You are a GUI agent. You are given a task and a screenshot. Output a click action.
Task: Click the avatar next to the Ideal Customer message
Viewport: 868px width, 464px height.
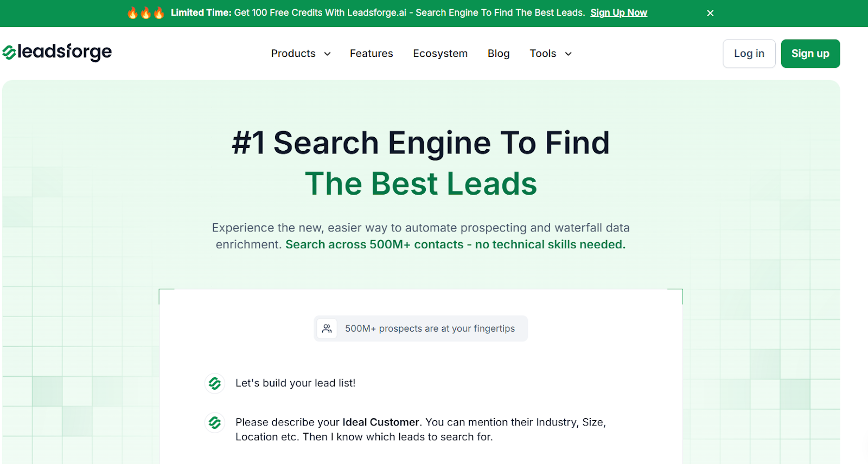tap(214, 422)
